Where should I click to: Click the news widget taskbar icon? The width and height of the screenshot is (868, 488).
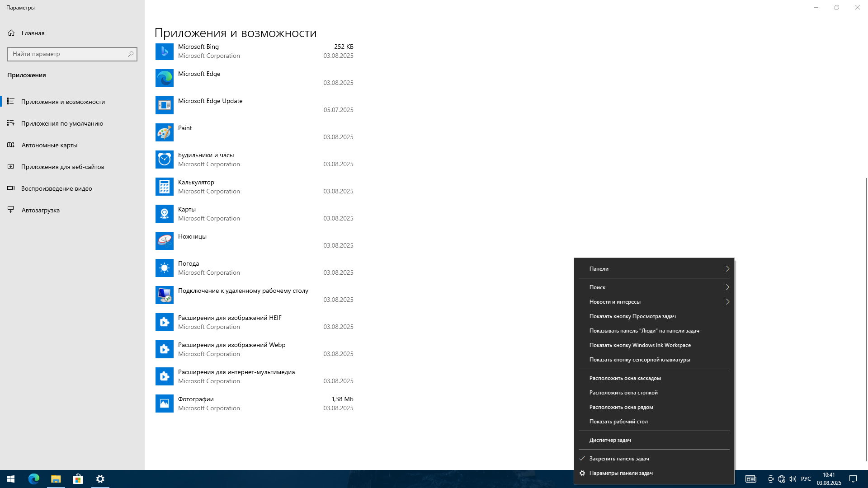[x=750, y=479]
